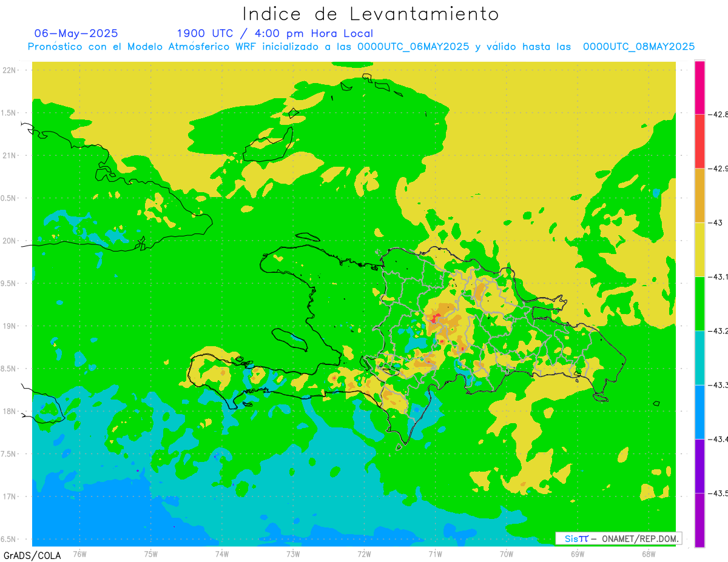Screen dimensions: 728x562
Task: Click the 'ONAMET/REP.DOM.' credit box
Action: pyautogui.click(x=618, y=538)
